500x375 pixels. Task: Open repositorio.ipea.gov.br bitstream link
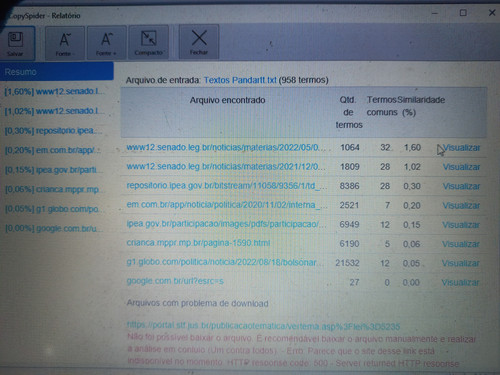[227, 186]
